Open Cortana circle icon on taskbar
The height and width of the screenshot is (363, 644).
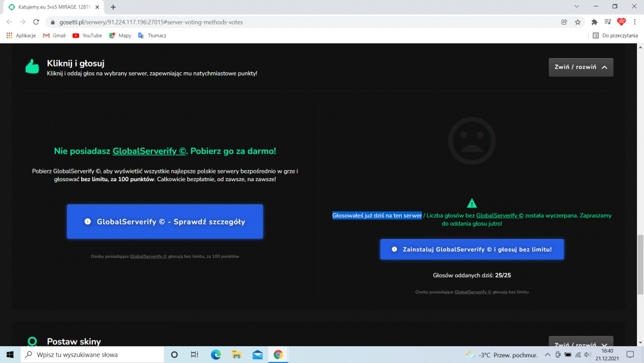point(174,355)
